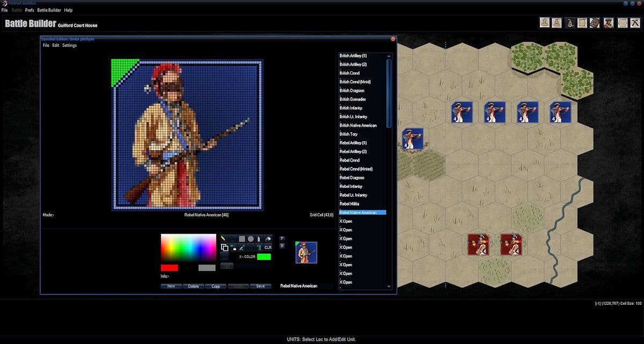Click the Delete button
Screen dimensions: 644x344
(x=194, y=286)
